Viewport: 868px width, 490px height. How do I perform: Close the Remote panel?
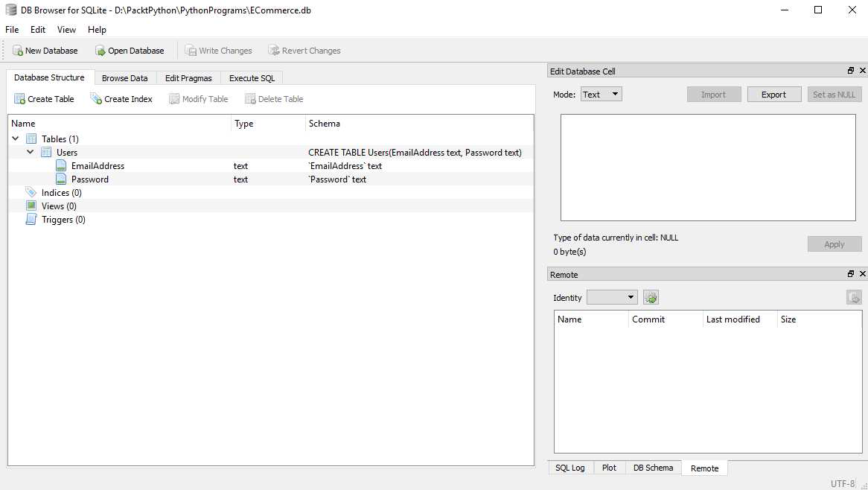[x=863, y=273]
